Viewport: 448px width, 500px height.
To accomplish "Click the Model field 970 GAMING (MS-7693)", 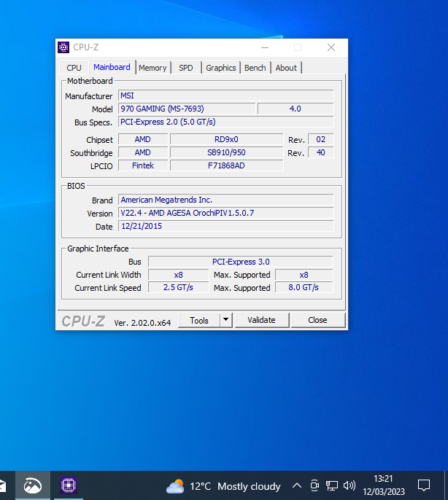I will (x=187, y=109).
